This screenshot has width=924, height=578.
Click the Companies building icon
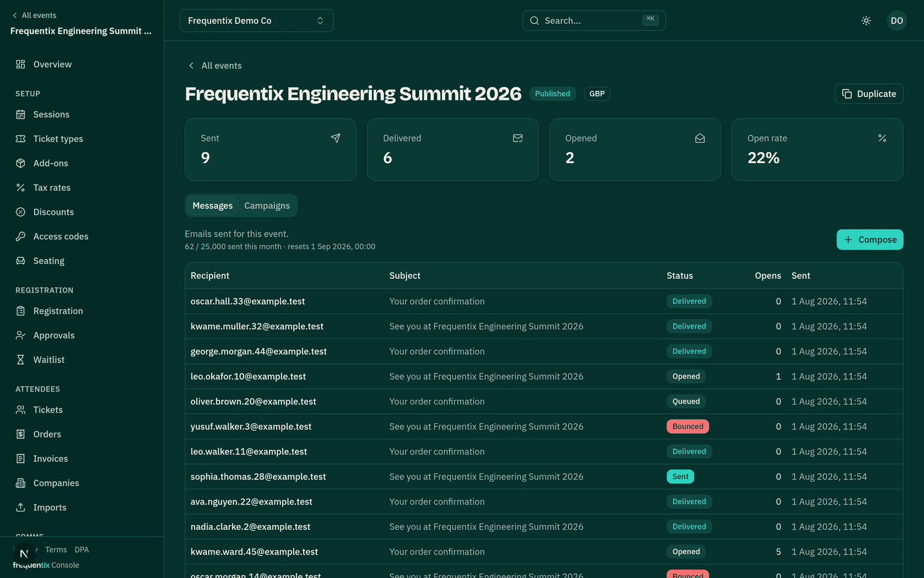[x=20, y=483]
